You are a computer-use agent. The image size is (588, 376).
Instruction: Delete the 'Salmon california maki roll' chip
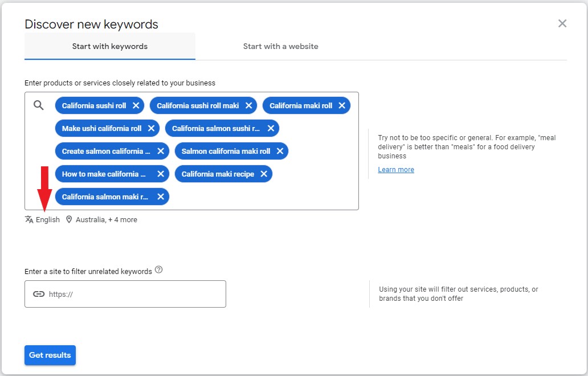point(280,151)
